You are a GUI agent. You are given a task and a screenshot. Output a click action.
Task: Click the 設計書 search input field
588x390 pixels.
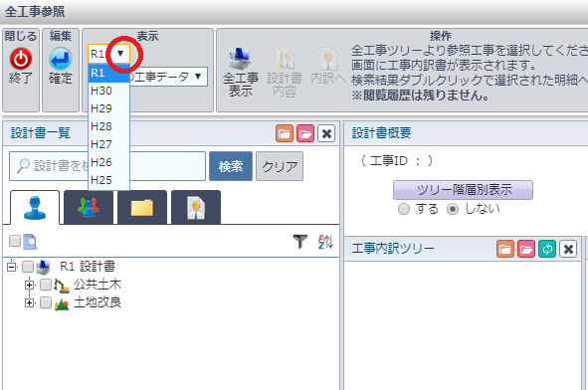(x=107, y=166)
